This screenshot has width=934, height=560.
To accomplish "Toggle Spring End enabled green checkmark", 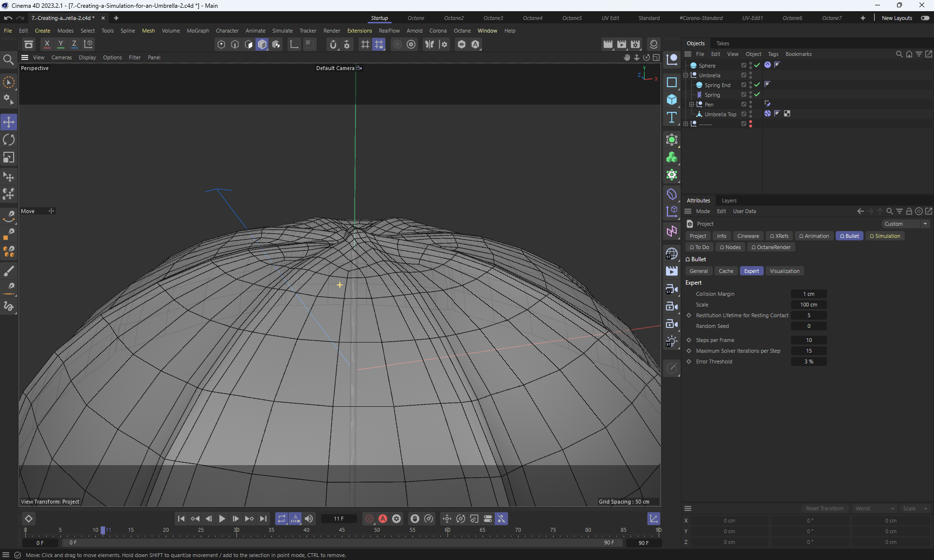I will coord(757,85).
